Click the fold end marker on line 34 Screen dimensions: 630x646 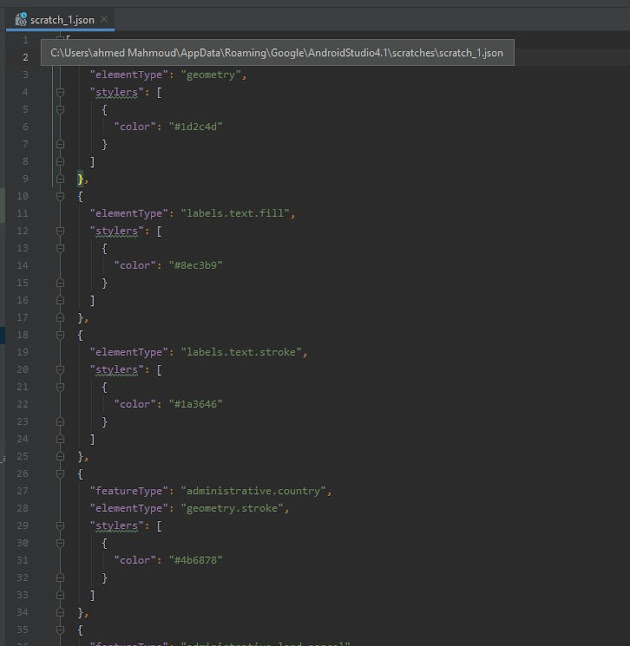coord(60,612)
